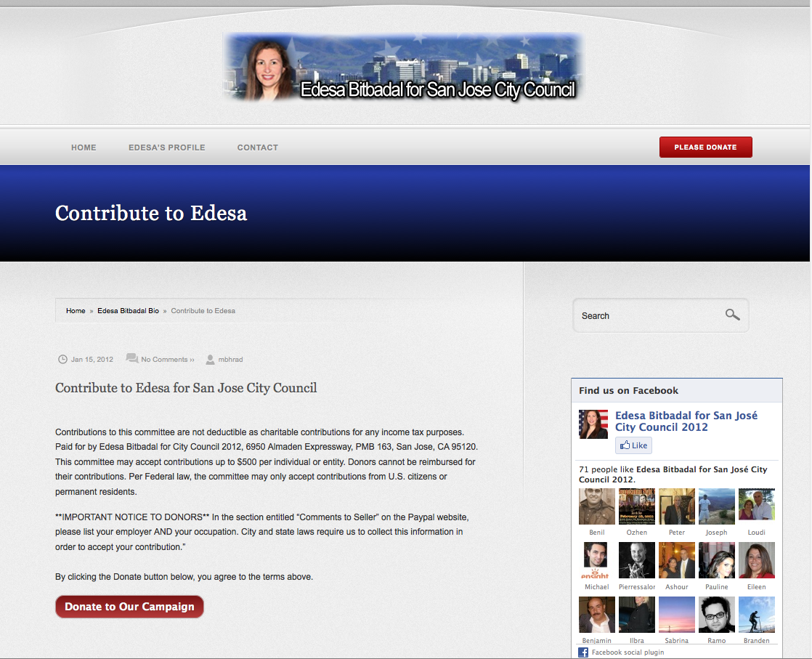Open Pauline's Facebook profile thumbnail
The width and height of the screenshot is (812, 659).
pyautogui.click(x=716, y=560)
